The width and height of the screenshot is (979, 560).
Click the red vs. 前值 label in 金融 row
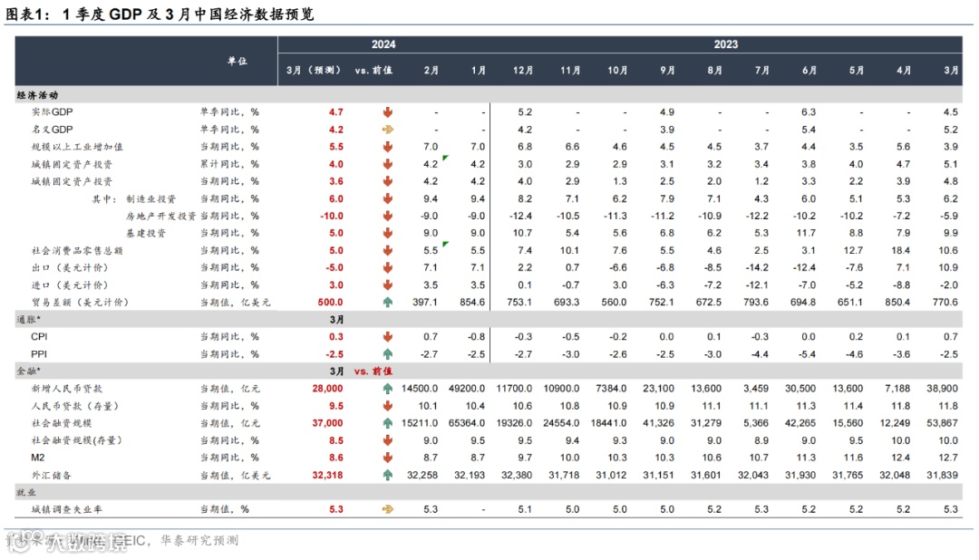pos(373,372)
